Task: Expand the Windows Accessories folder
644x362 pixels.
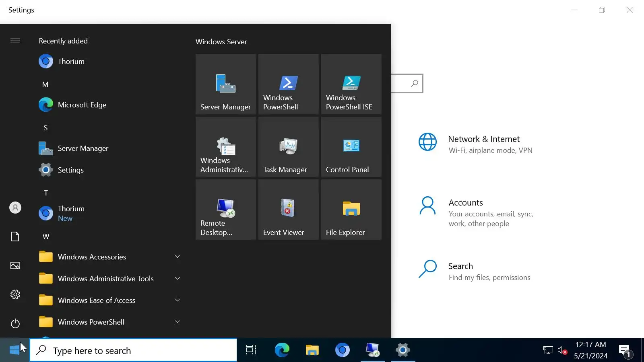Action: coord(109,257)
